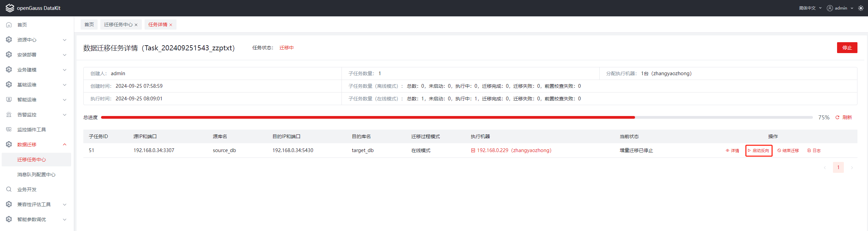Click the 业务开发 magnifier icon
This screenshot has width=868, height=231.
tap(9, 189)
